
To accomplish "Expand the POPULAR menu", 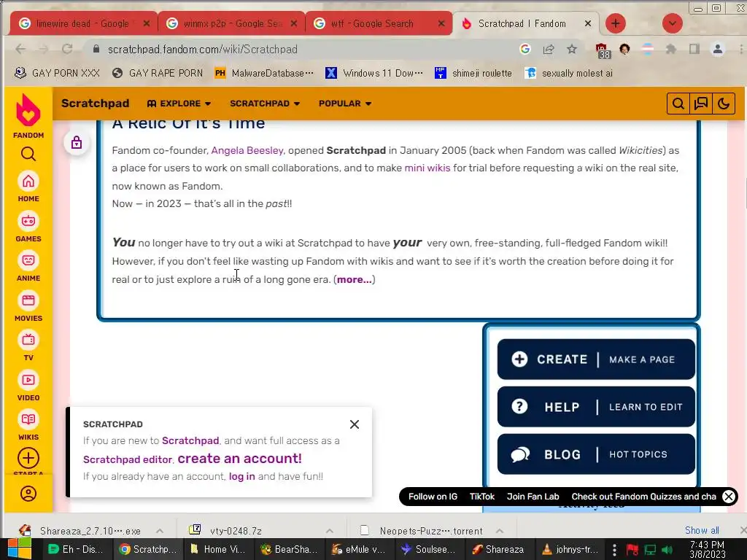I will [345, 104].
